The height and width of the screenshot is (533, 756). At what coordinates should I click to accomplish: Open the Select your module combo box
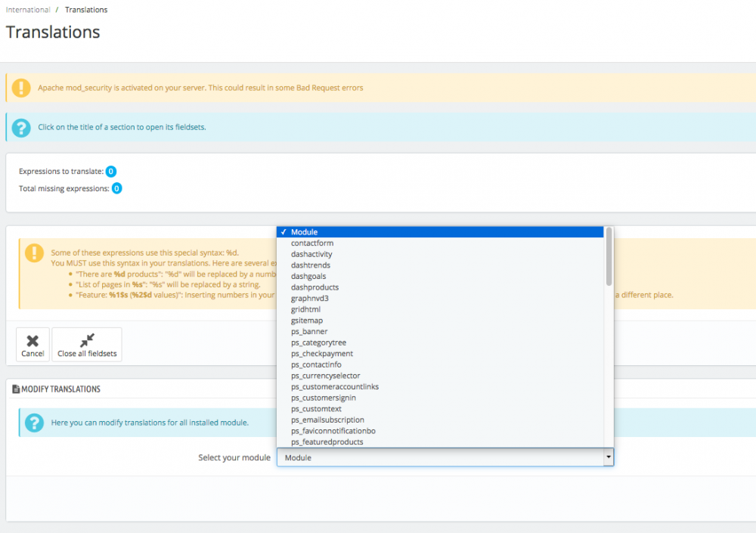(445, 457)
